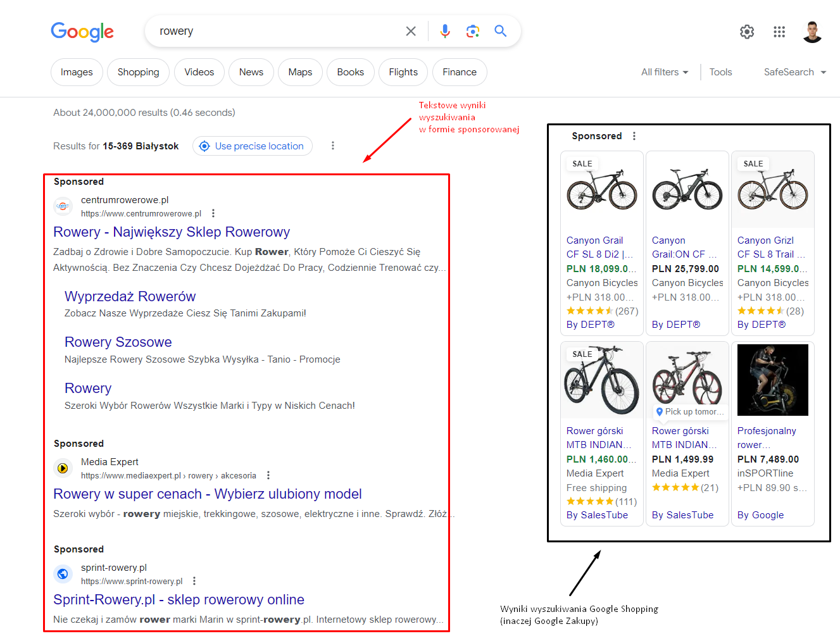Click the PLN 25,799.00 price

pos(686,269)
